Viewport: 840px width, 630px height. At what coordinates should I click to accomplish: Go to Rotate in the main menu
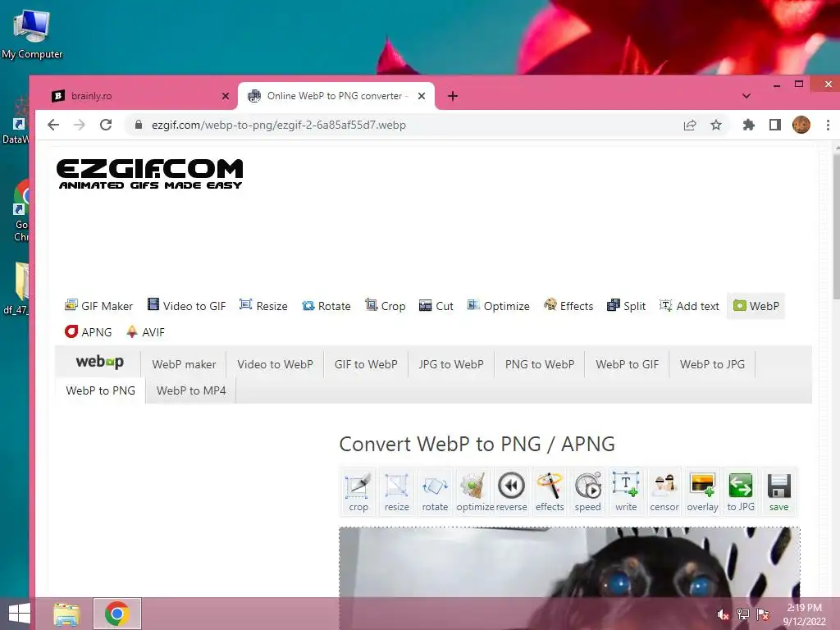(326, 306)
